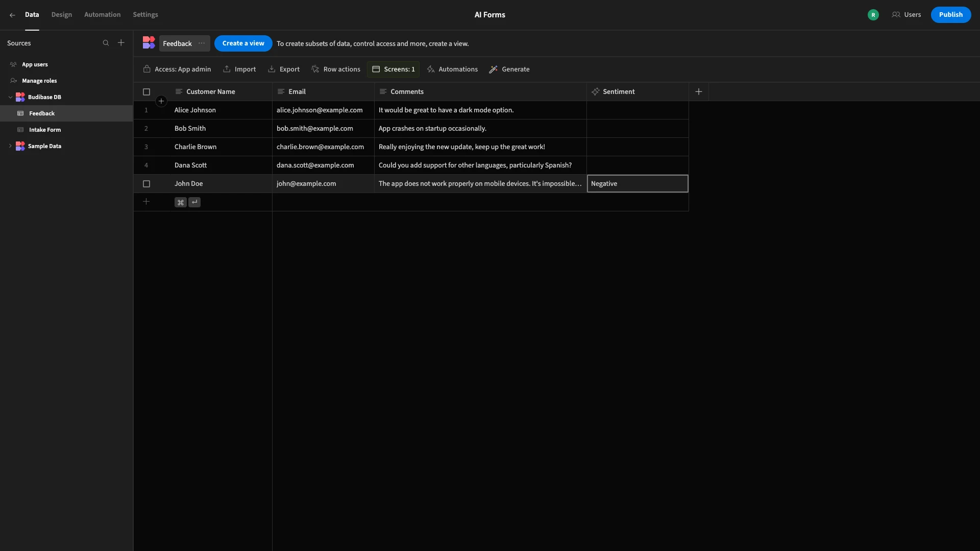Click row number 3
980x551 pixels.
pos(146,147)
